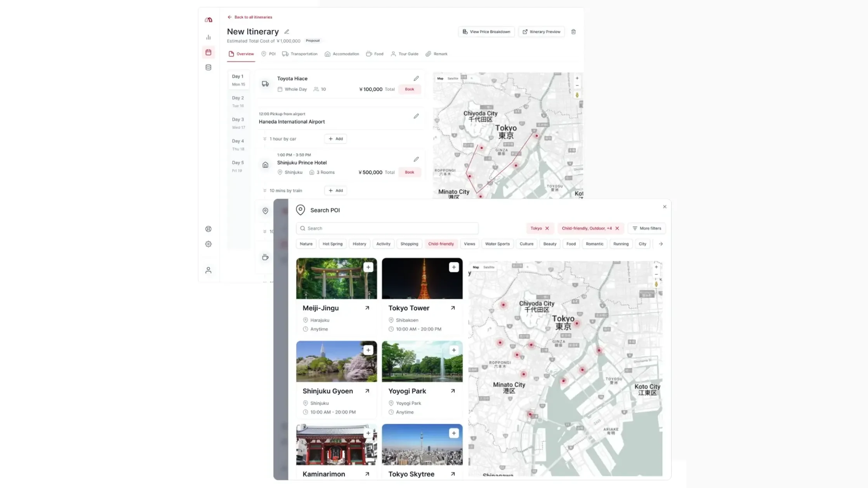The height and width of the screenshot is (488, 868).
Task: Open the More filters dropdown
Action: coord(647,228)
